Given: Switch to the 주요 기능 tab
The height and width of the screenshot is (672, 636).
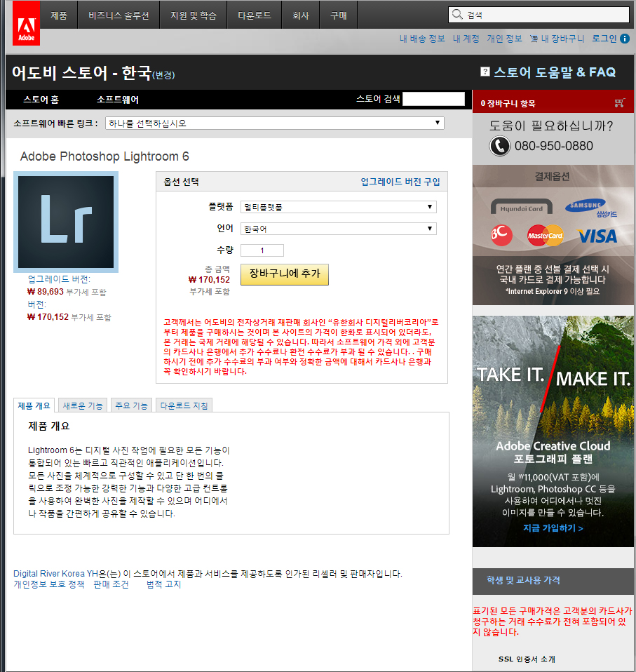Looking at the screenshot, I should click(x=131, y=405).
